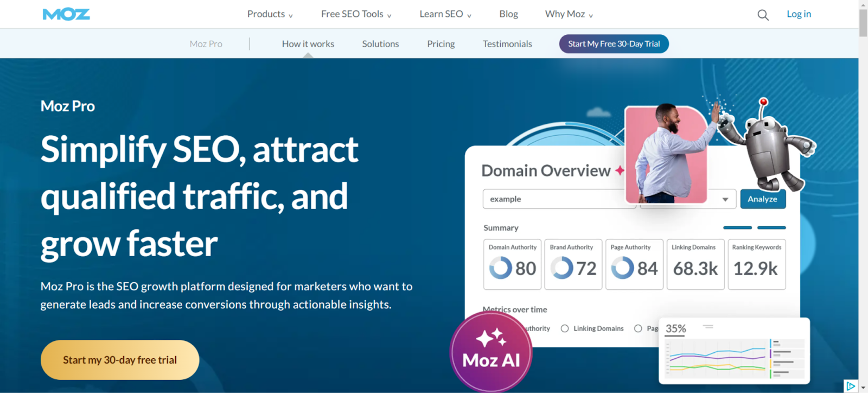The image size is (868, 393).
Task: Click the AdChoices triangle icon
Action: [851, 386]
